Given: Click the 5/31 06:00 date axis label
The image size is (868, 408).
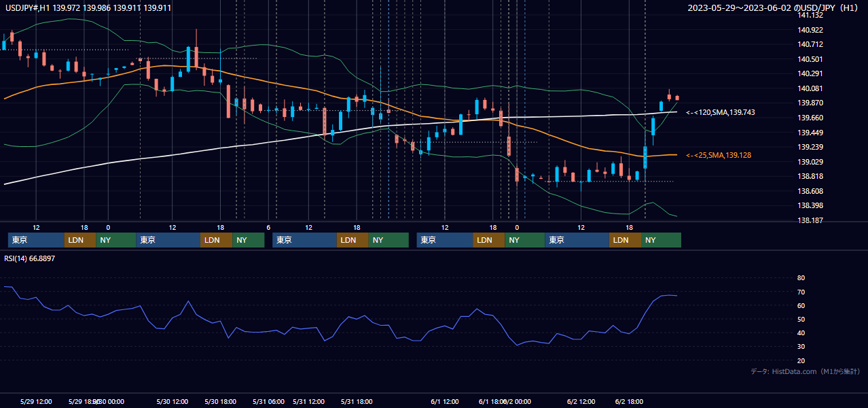Looking at the screenshot, I should coord(268,401).
